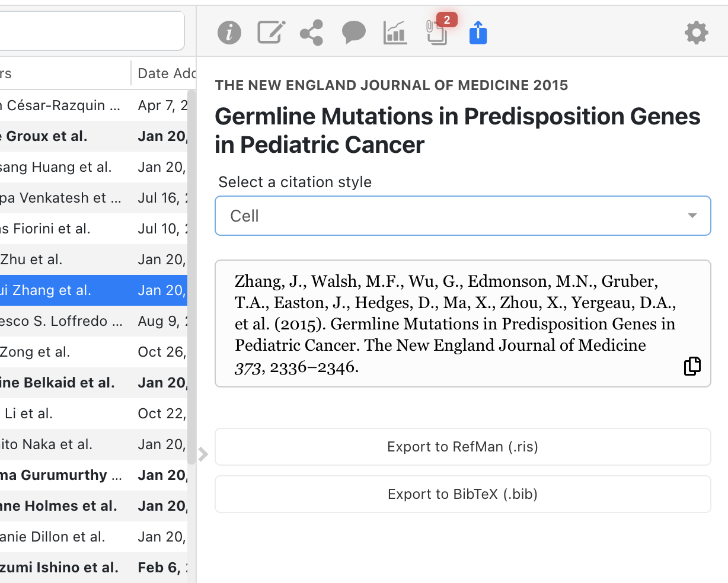
Task: Export the citation to BibTeX (.bib)
Action: (x=463, y=494)
